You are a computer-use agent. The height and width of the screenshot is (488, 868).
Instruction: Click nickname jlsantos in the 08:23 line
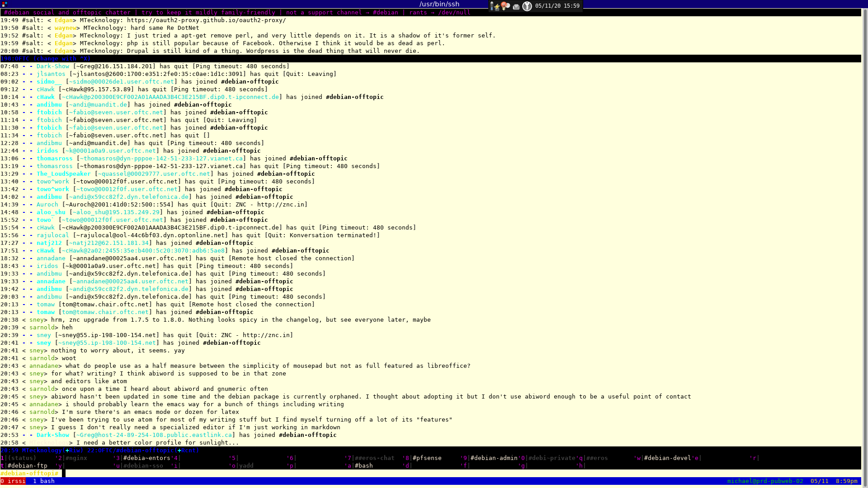tap(51, 74)
